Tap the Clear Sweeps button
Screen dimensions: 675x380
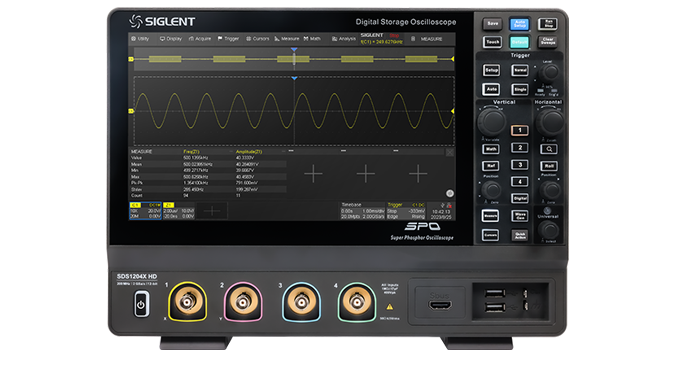[548, 42]
